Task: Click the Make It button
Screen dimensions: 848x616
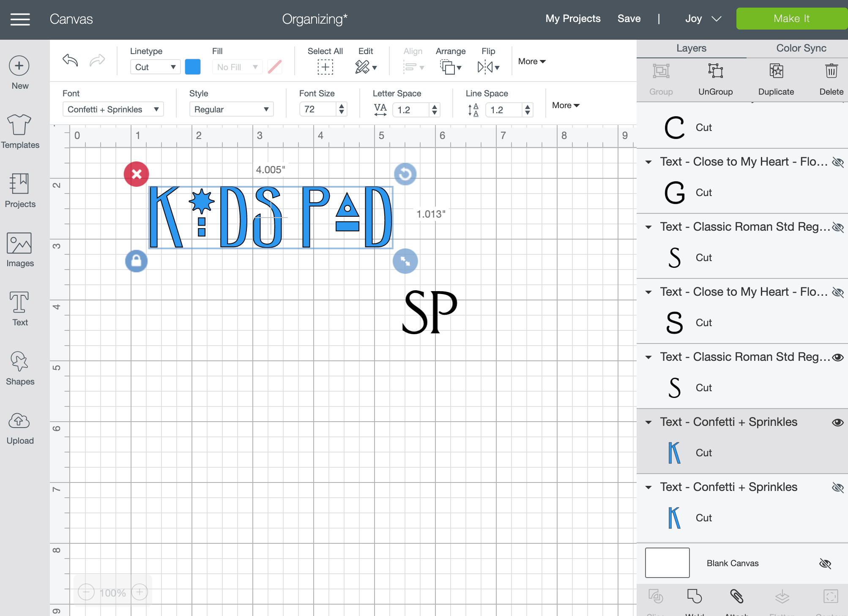Action: pyautogui.click(x=791, y=19)
